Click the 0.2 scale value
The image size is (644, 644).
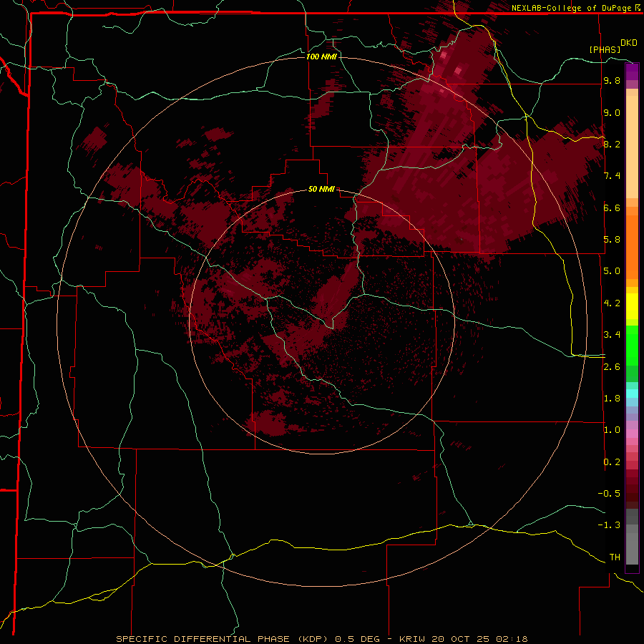click(x=612, y=462)
